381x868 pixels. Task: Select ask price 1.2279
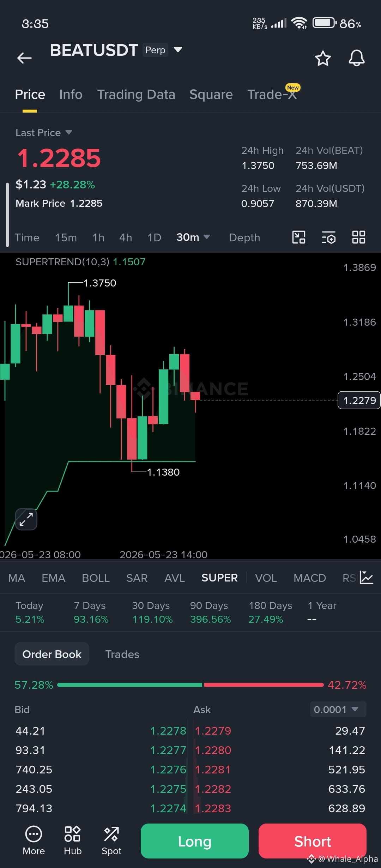[x=213, y=730]
